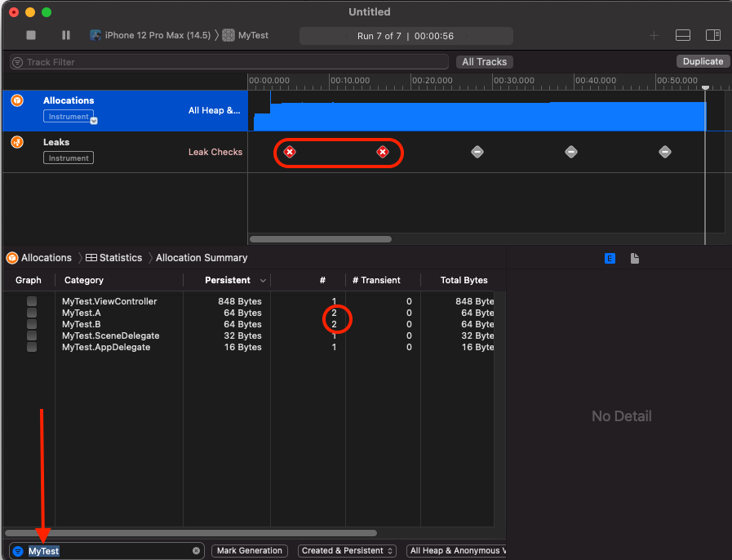Toggle the right inspector pane icon
Image resolution: width=732 pixels, height=560 pixels.
pos(713,35)
